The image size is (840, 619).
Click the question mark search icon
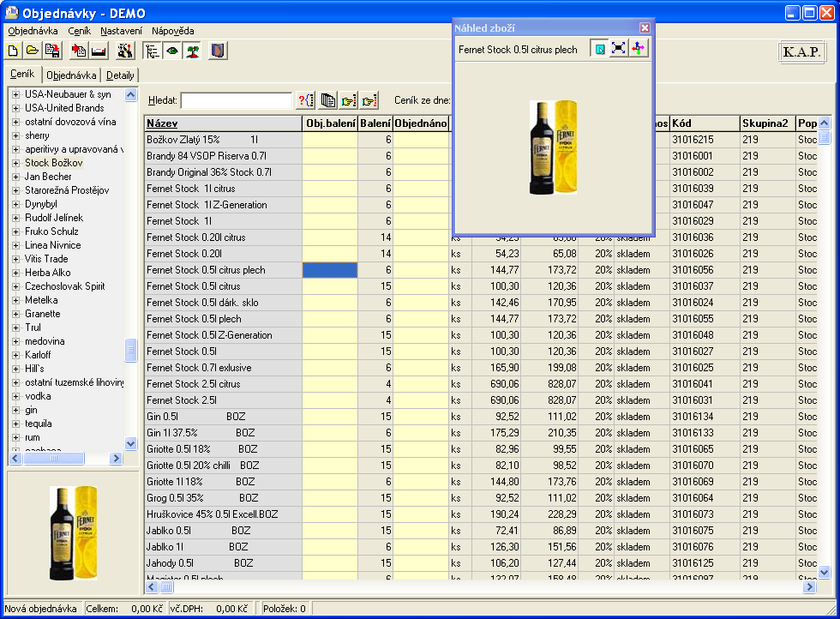pyautogui.click(x=306, y=100)
